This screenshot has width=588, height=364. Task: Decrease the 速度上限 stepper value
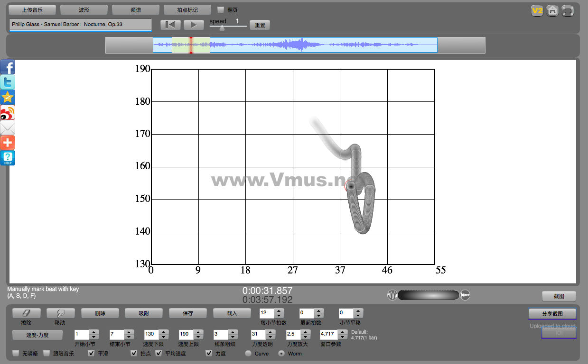[x=198, y=337]
